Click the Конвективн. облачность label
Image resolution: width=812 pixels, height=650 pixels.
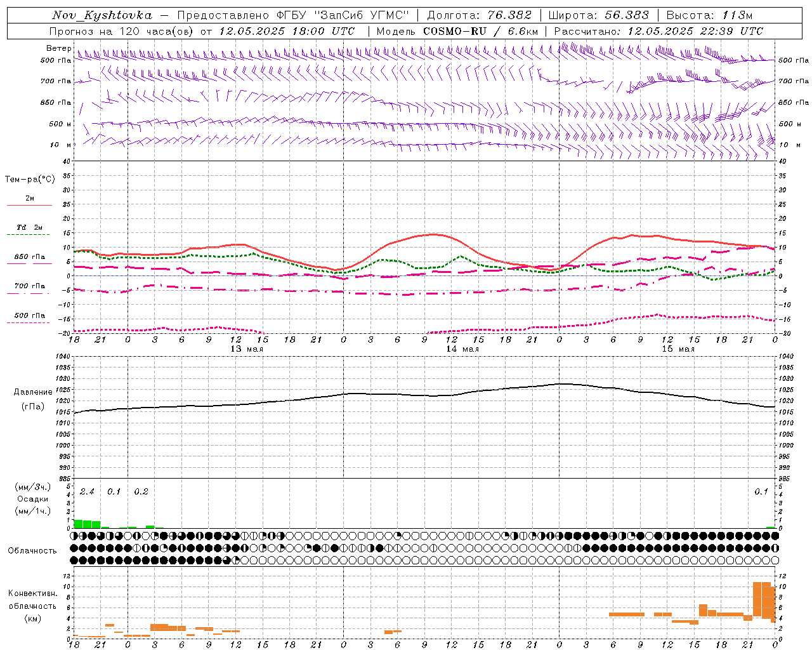32,600
